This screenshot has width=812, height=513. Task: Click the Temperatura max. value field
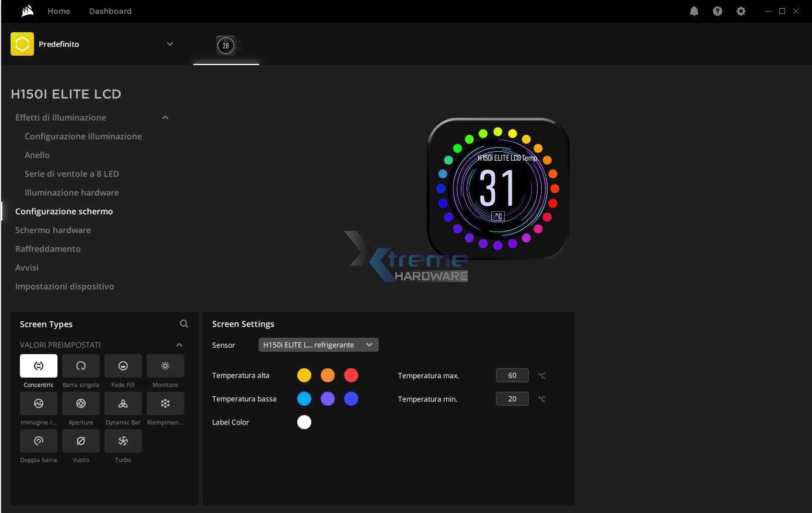click(512, 375)
